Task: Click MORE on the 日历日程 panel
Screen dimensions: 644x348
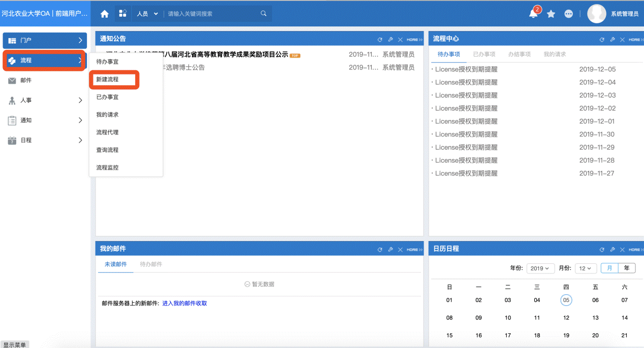Action: click(x=635, y=249)
